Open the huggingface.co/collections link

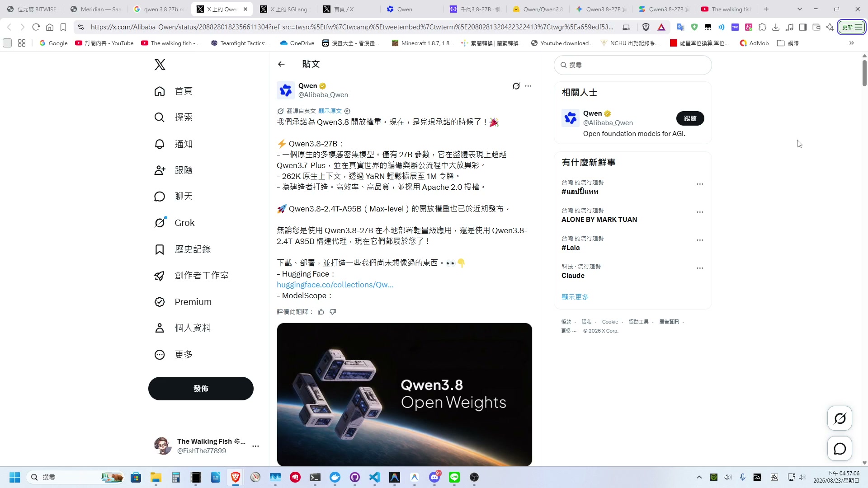click(x=335, y=285)
